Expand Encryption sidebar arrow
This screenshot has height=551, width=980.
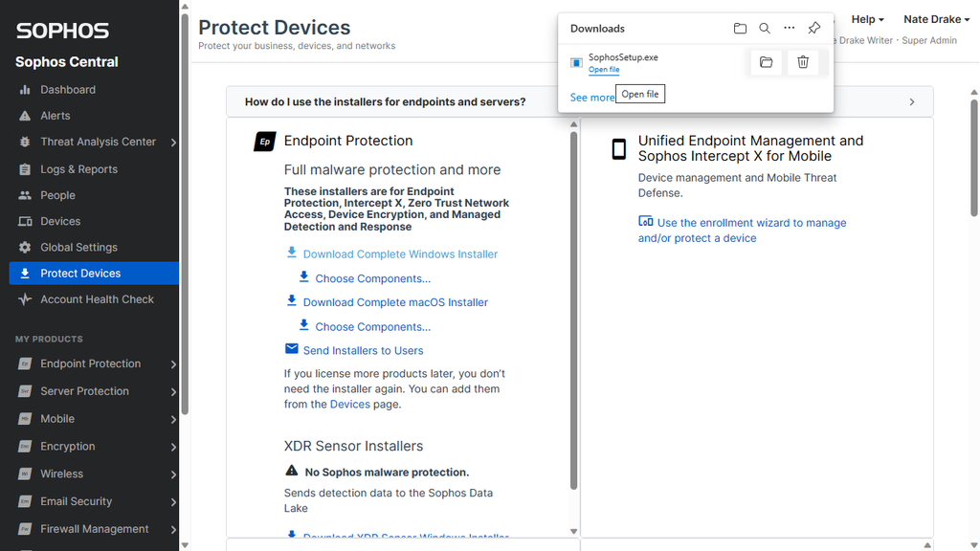(x=173, y=447)
